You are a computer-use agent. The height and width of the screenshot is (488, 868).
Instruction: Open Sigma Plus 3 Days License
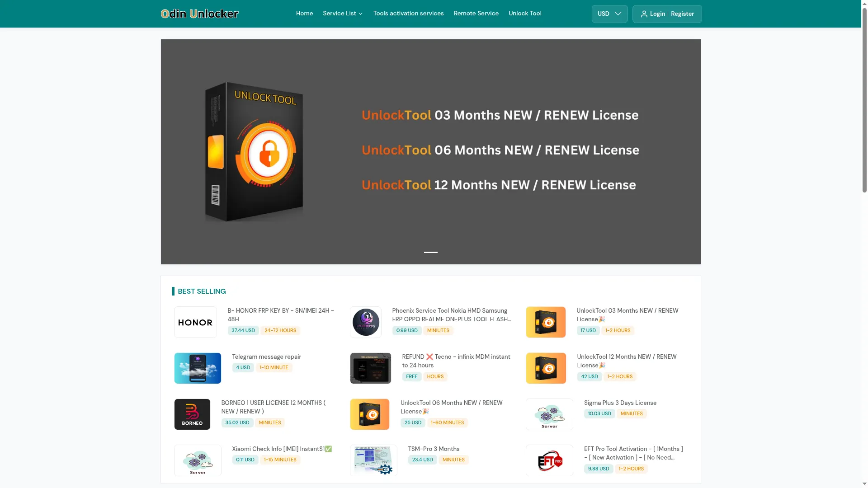click(x=620, y=403)
